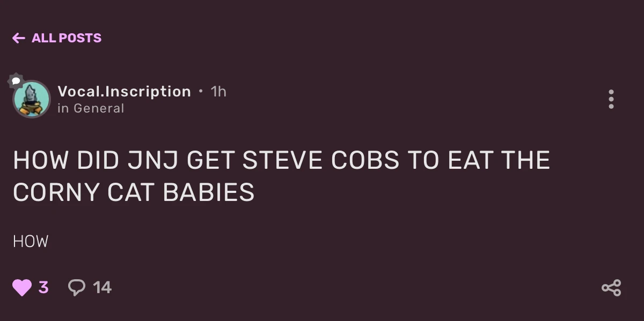Open the Vocal.Inscription user profile

coord(124,92)
